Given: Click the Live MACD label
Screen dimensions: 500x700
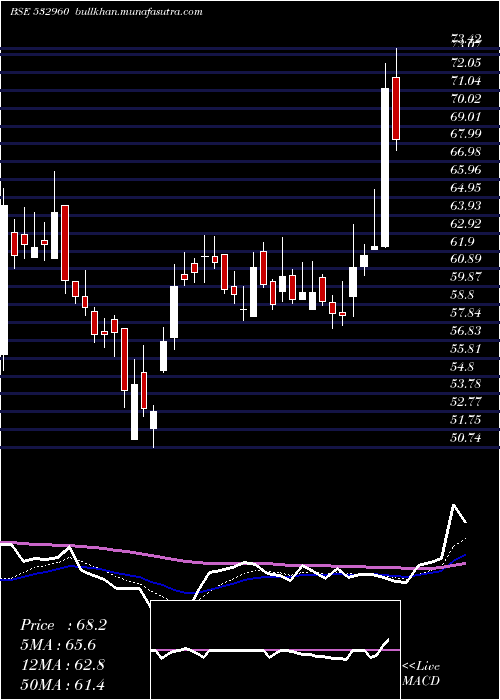Looking at the screenshot, I should click(x=421, y=674).
